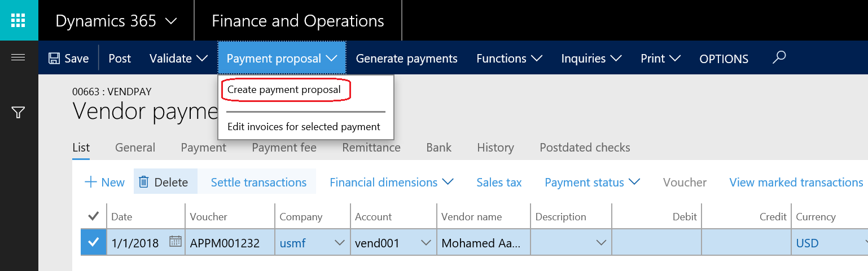Click the Company column header
This screenshot has height=271, width=868.
pyautogui.click(x=301, y=217)
